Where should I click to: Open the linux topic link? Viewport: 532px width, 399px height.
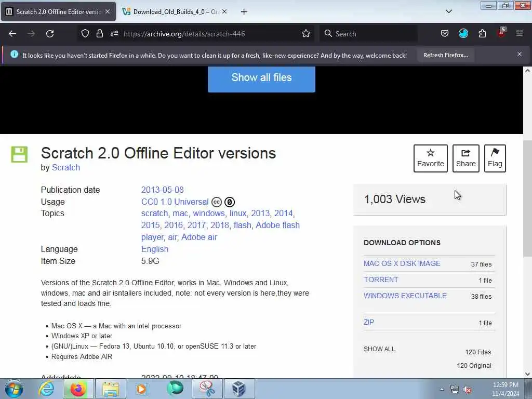click(238, 214)
